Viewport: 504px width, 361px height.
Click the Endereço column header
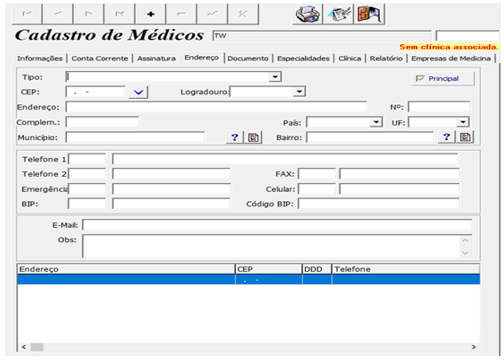(126, 269)
